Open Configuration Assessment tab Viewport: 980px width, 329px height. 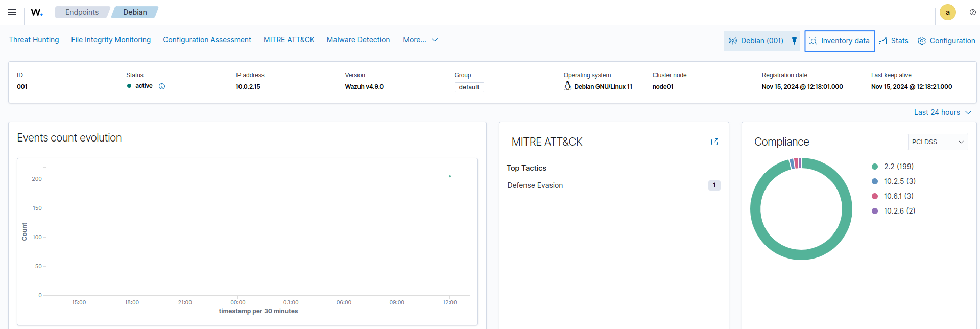[207, 40]
